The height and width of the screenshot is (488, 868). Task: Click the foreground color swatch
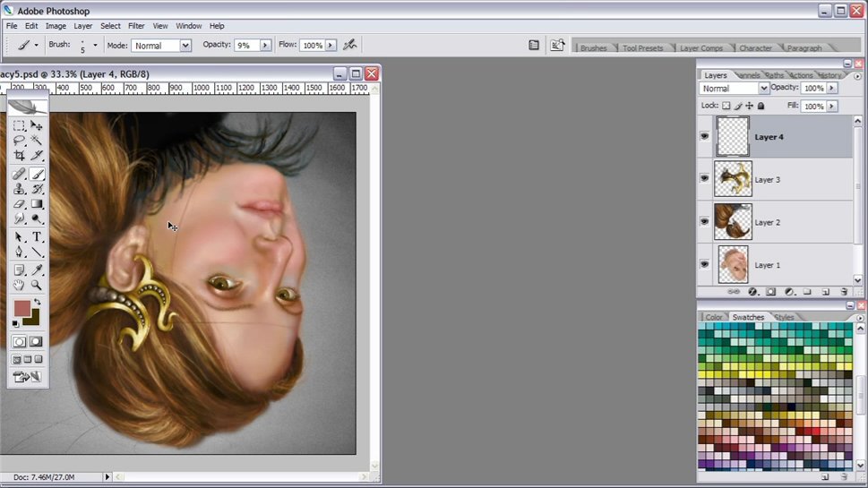click(x=21, y=308)
